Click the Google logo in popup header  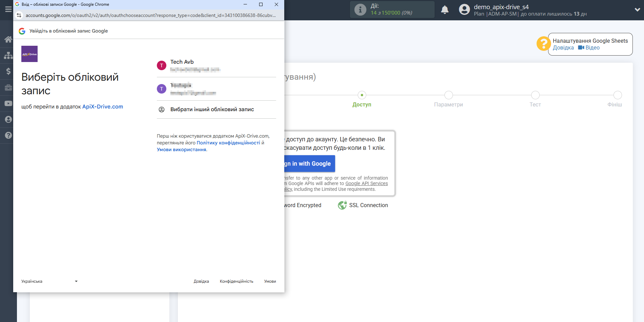click(x=22, y=31)
